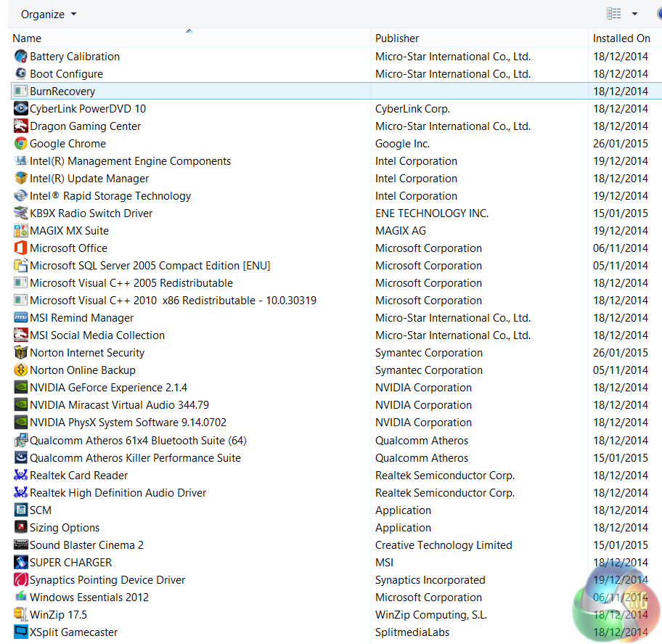Select Sound Blaster Cinema 2 entry
This screenshot has width=662, height=644.
(86, 545)
